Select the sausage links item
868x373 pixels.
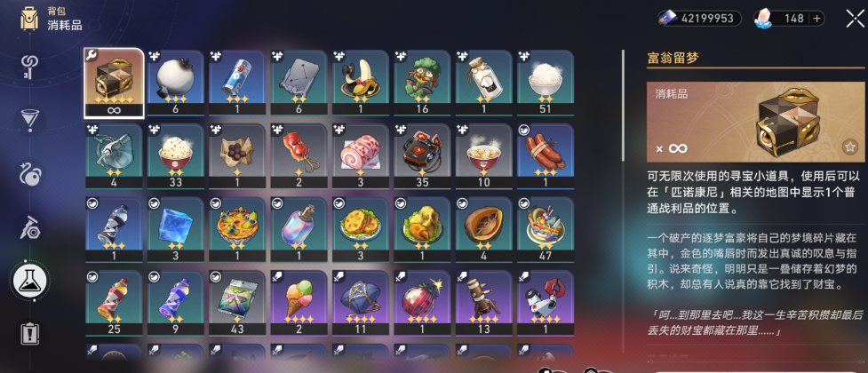[545, 156]
